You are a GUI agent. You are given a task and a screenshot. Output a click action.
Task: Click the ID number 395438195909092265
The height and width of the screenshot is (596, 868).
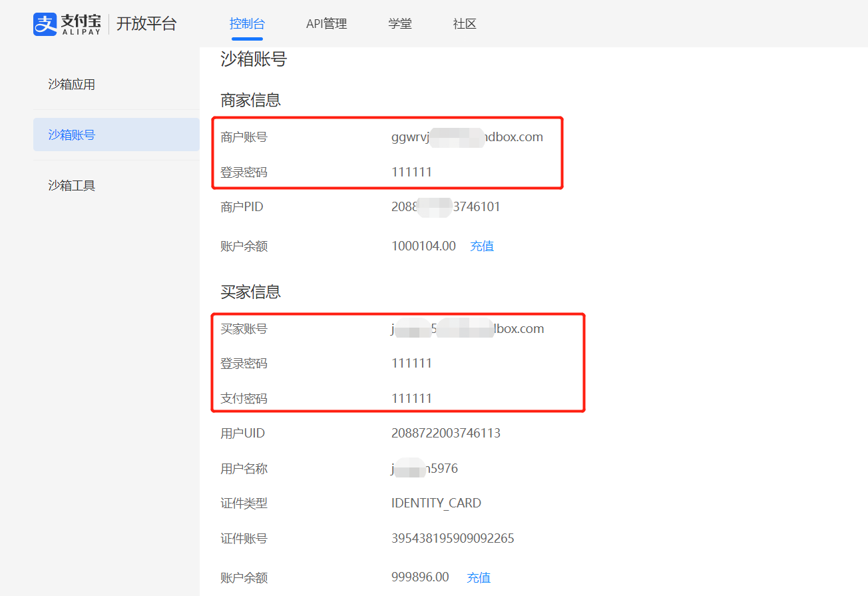(453, 539)
